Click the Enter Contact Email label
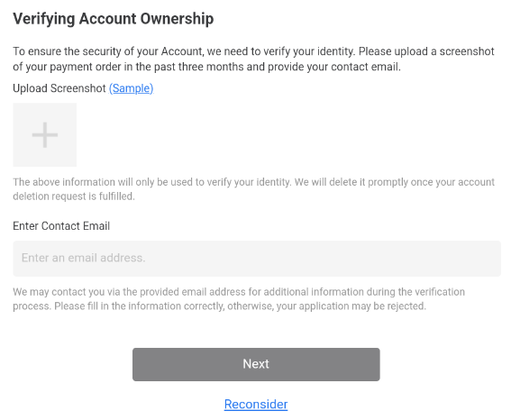This screenshot has width=511, height=420. pyautogui.click(x=61, y=226)
